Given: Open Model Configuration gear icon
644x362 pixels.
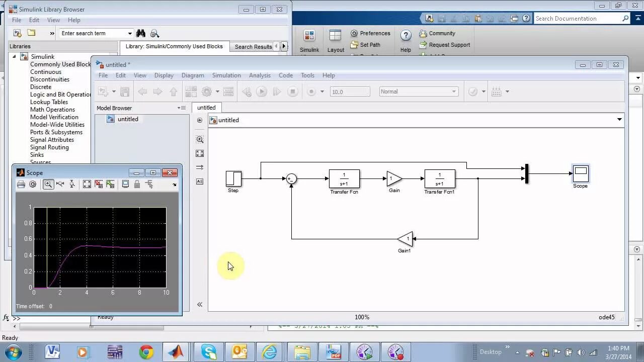Looking at the screenshot, I should click(206, 92).
